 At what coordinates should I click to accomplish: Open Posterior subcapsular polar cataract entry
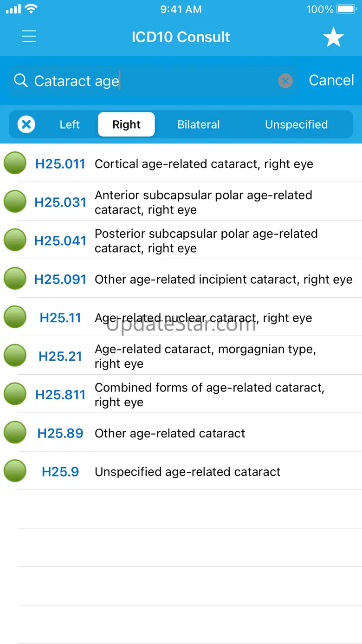pos(206,241)
